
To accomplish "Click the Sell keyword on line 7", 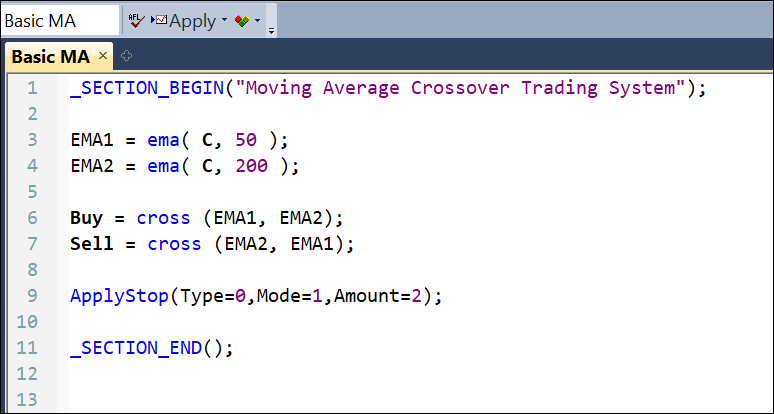I will [x=92, y=244].
